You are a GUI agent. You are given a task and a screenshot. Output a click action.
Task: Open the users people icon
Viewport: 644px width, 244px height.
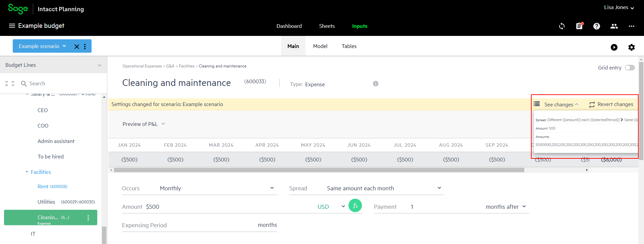coord(614,26)
